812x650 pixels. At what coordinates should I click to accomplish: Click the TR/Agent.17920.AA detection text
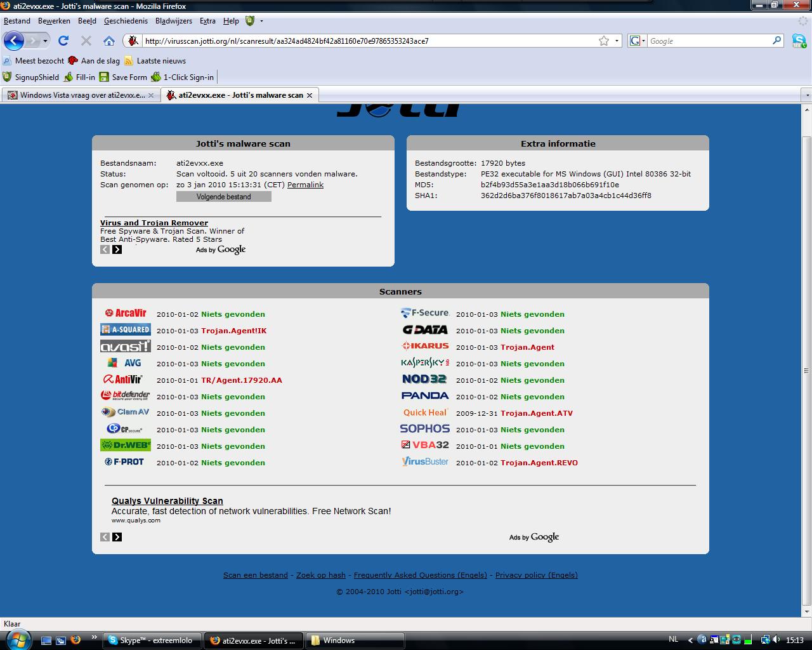242,380
